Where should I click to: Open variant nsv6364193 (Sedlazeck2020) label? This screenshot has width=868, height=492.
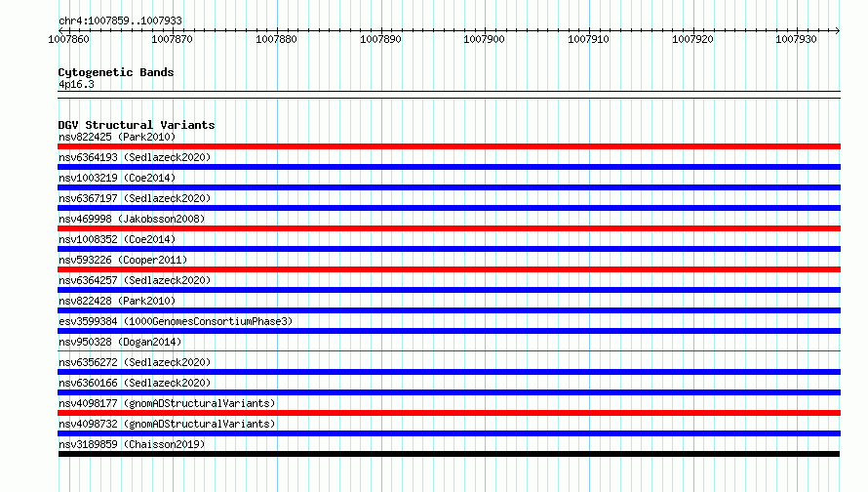coord(135,157)
